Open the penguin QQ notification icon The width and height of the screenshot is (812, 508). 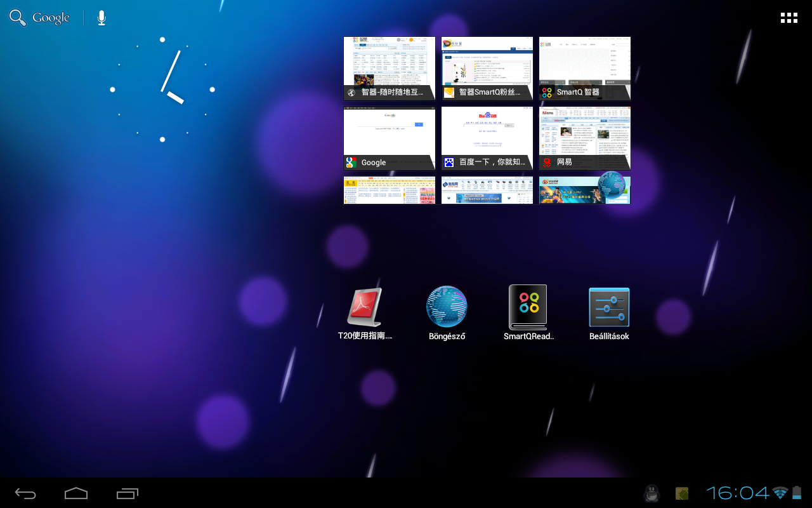(x=652, y=493)
